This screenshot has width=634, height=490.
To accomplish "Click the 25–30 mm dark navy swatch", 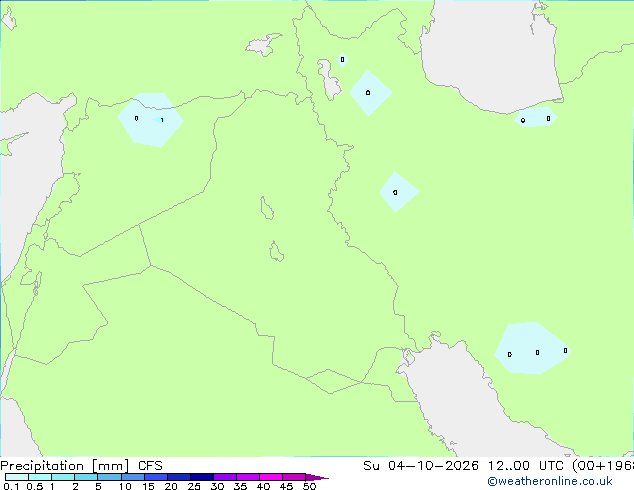I will [x=201, y=477].
